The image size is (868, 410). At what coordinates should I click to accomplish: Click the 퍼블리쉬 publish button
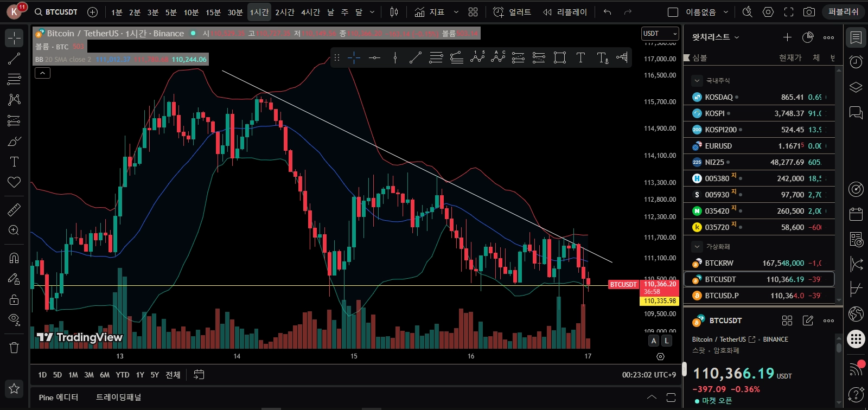coord(844,12)
